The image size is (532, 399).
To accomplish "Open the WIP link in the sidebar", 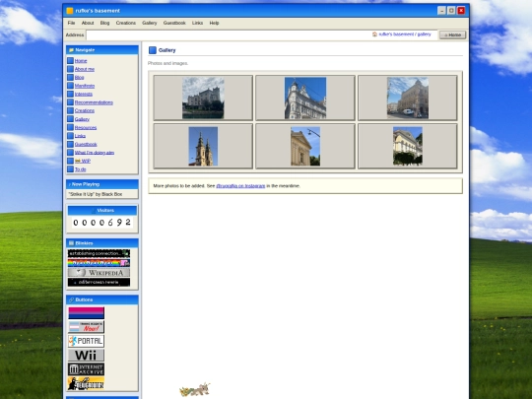I will (83, 161).
